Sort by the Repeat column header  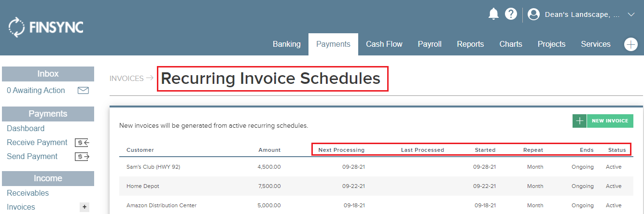coord(533,150)
